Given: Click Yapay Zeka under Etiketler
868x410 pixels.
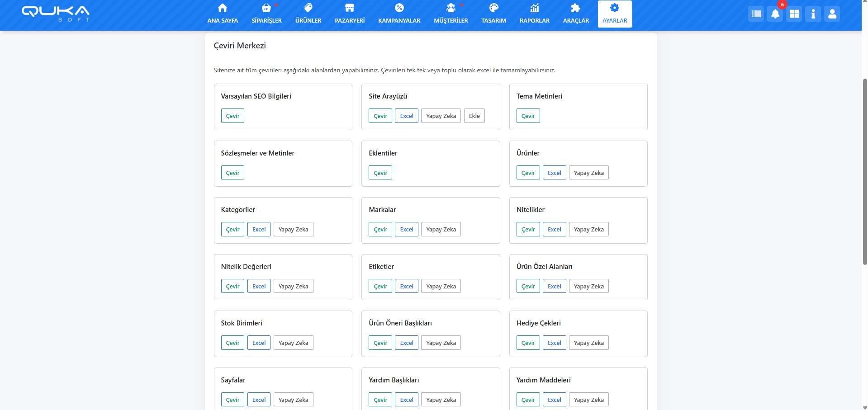Looking at the screenshot, I should (x=441, y=287).
